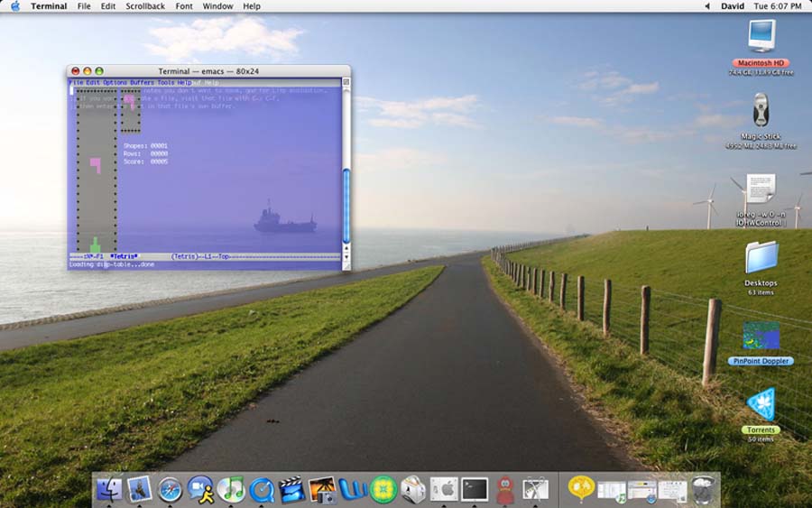Screen dimensions: 812x508
Task: Open the Scrollback menu
Action: click(145, 6)
